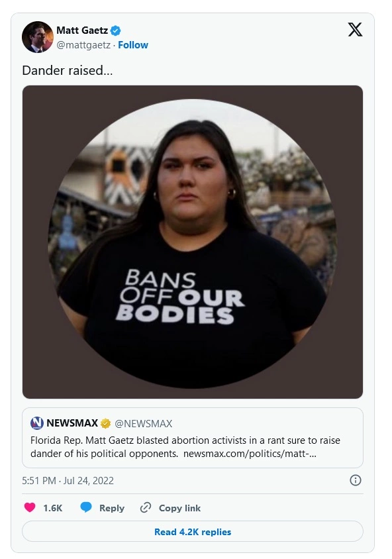Click the Matt Gaetz display name
This screenshot has height=559, width=392.
[x=82, y=30]
